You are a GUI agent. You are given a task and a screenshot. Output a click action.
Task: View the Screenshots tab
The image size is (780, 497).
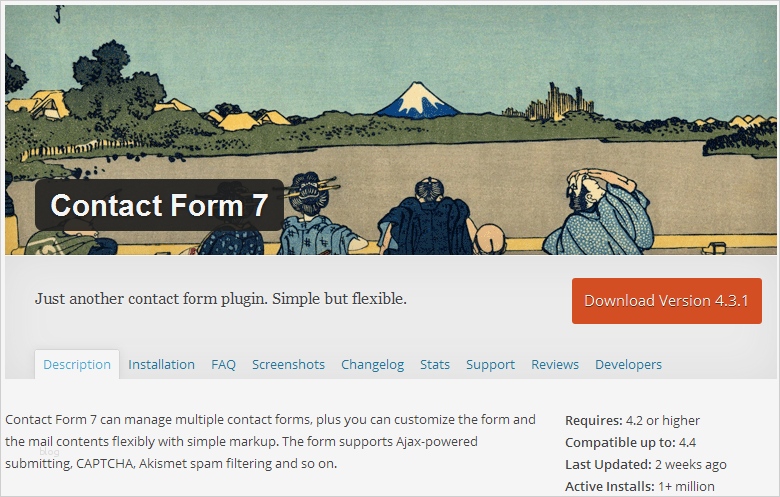tap(288, 364)
